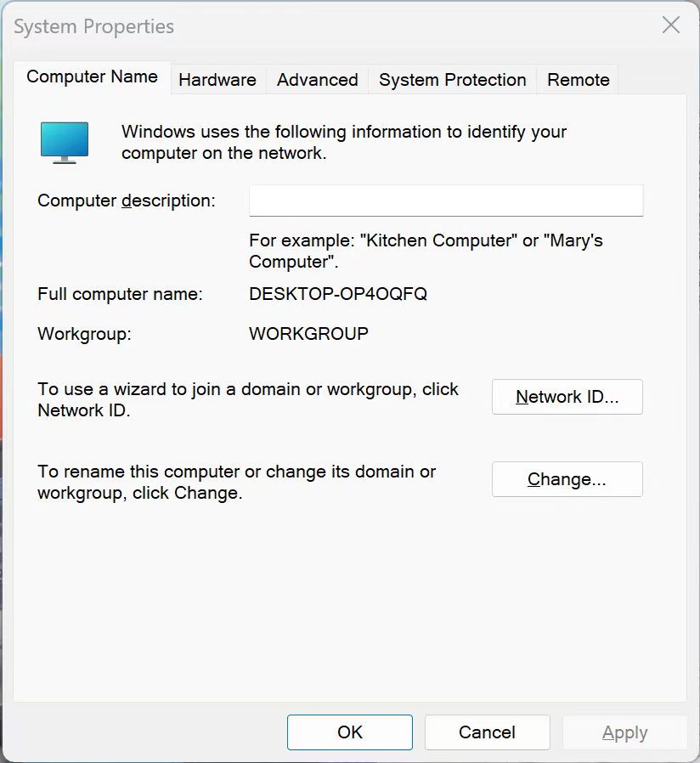Click the WORKGROUP value text

(308, 334)
